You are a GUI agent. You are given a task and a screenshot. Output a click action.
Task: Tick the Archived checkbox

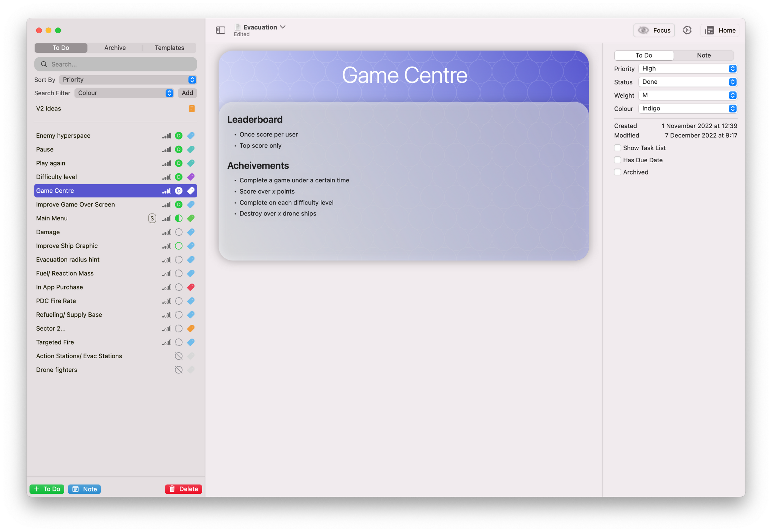point(617,172)
